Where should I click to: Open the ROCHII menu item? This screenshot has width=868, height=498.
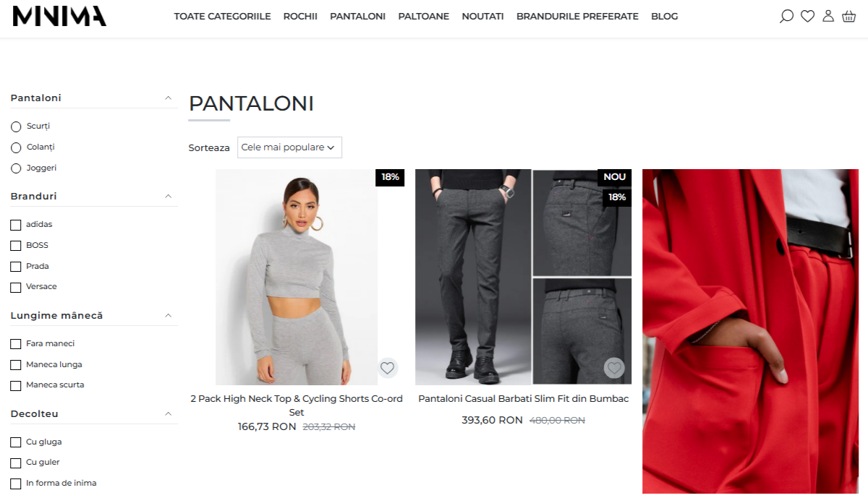point(300,16)
